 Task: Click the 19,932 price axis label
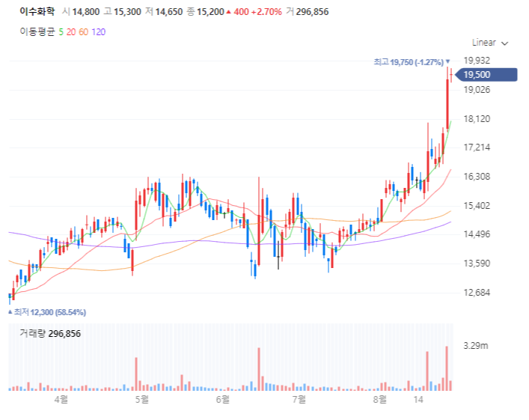pos(477,61)
